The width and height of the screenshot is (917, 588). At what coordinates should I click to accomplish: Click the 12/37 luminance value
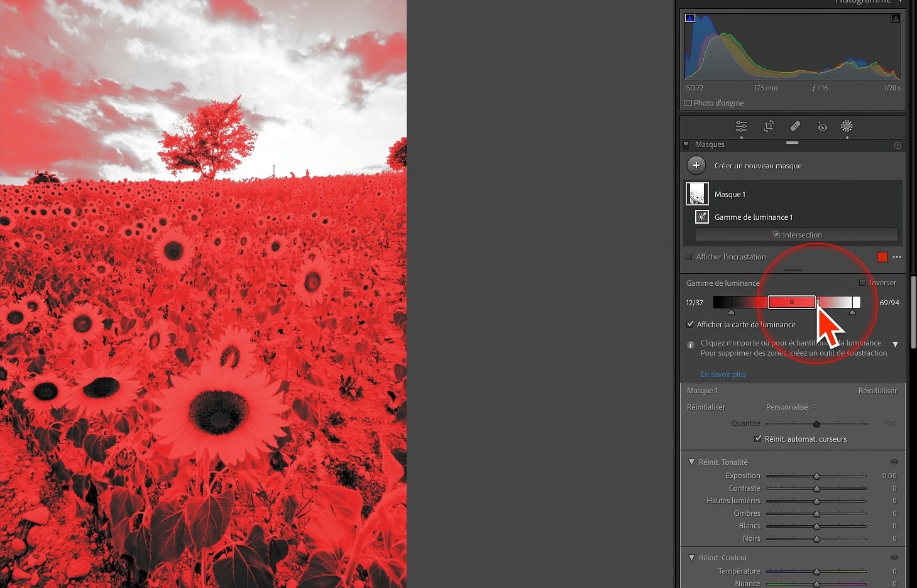pos(695,303)
